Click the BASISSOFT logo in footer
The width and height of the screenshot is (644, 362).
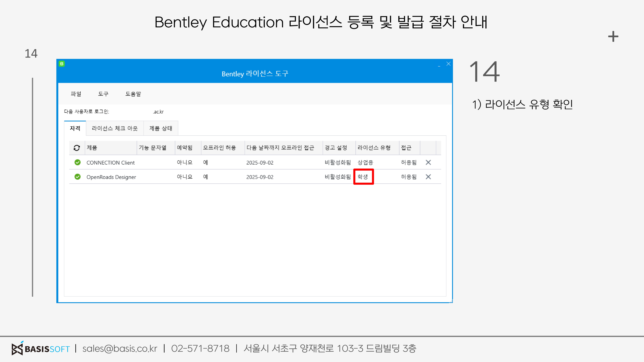point(41,348)
